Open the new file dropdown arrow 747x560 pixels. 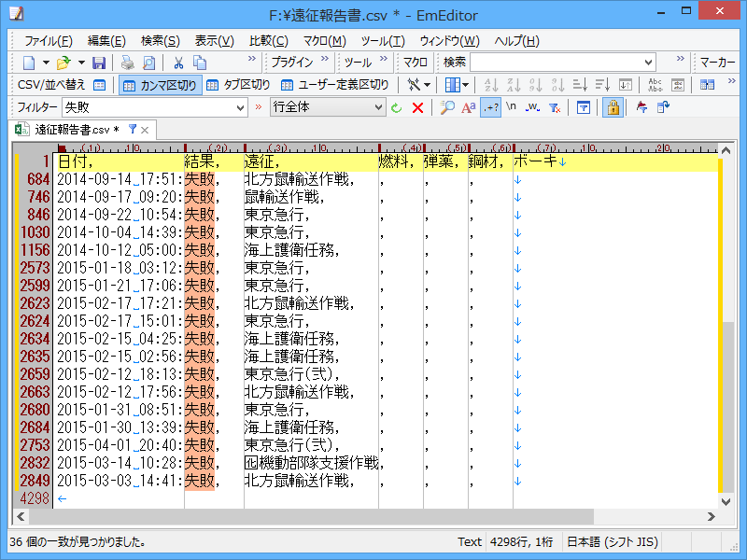pyautogui.click(x=44, y=63)
